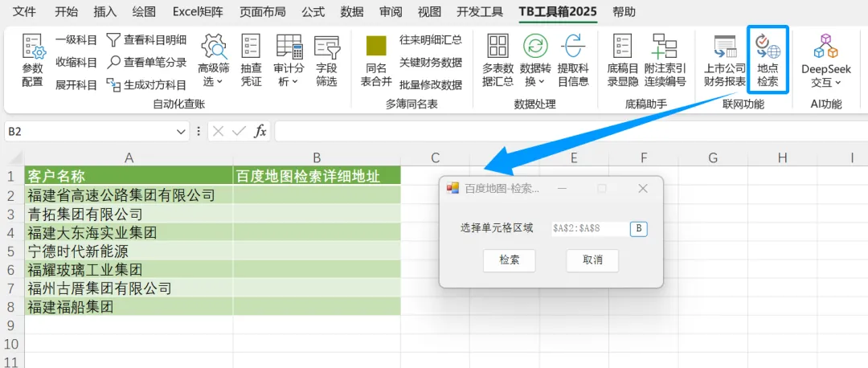Select cell 福州古厝集团有限公司
The height and width of the screenshot is (368, 868).
pos(129,288)
